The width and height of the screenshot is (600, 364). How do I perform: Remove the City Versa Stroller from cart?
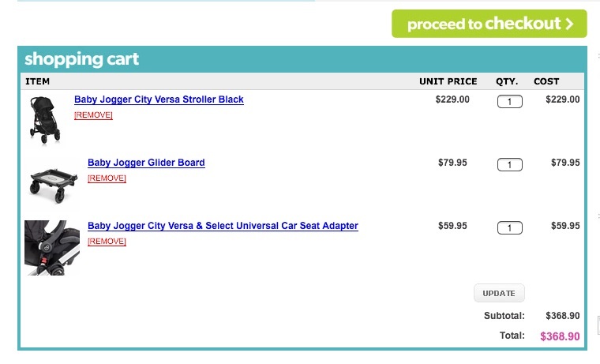93,115
